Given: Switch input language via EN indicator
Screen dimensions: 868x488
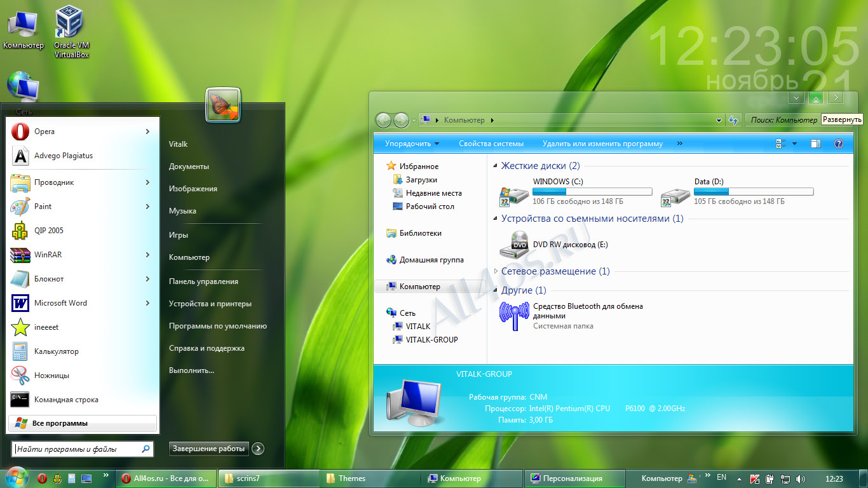Looking at the screenshot, I should 721,477.
